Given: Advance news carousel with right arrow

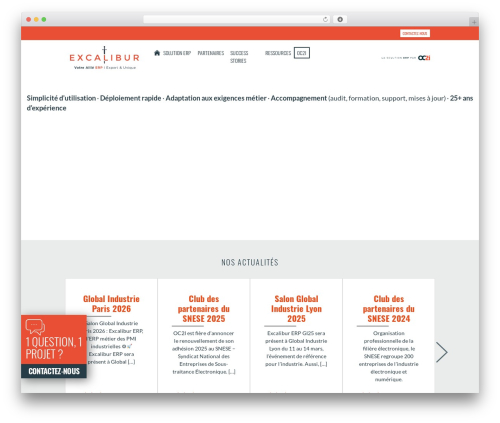Looking at the screenshot, I should (442, 352).
